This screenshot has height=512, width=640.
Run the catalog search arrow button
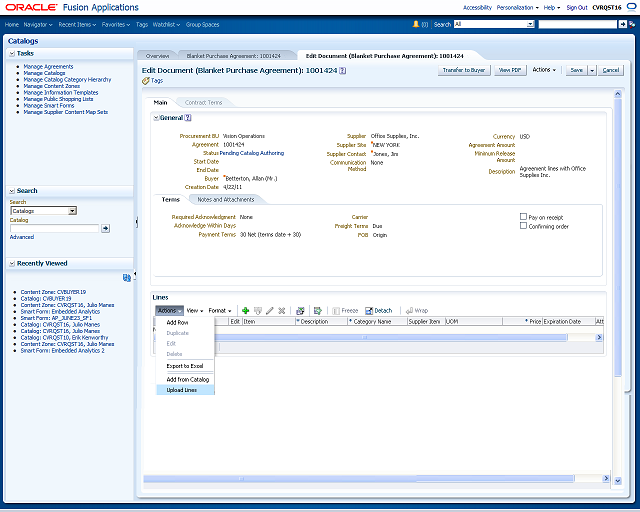(x=105, y=228)
